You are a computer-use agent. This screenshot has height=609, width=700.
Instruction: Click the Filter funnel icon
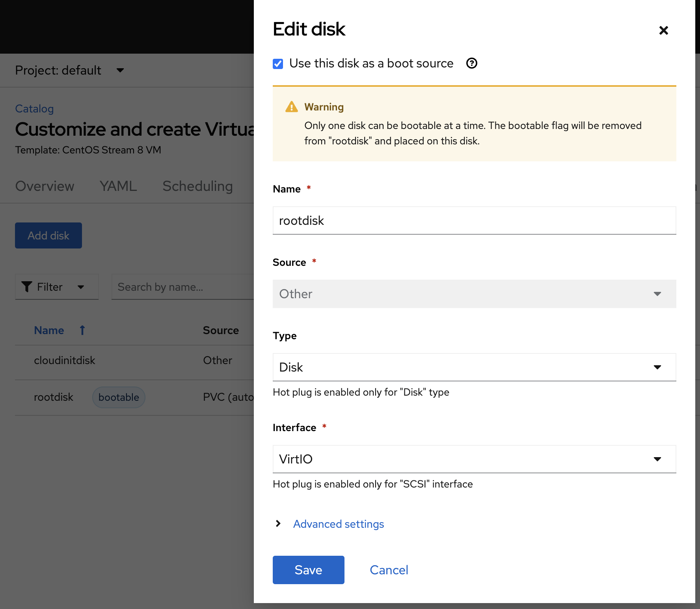pyautogui.click(x=27, y=287)
